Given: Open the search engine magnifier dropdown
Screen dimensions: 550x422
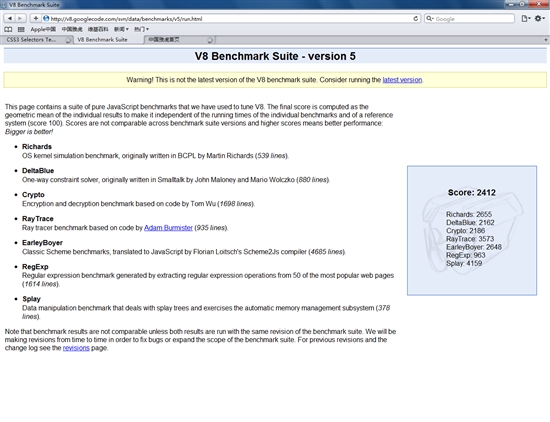Looking at the screenshot, I should point(430,19).
